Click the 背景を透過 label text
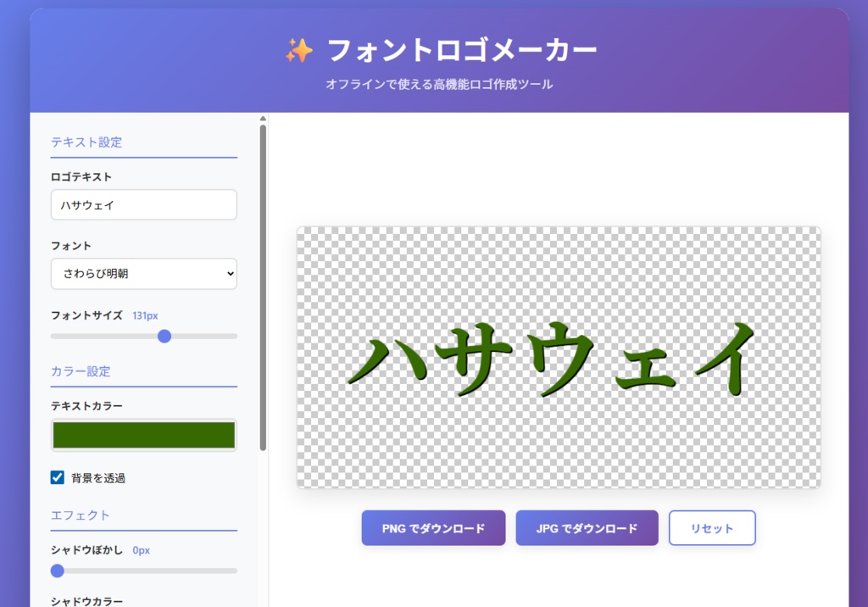 tap(100, 476)
